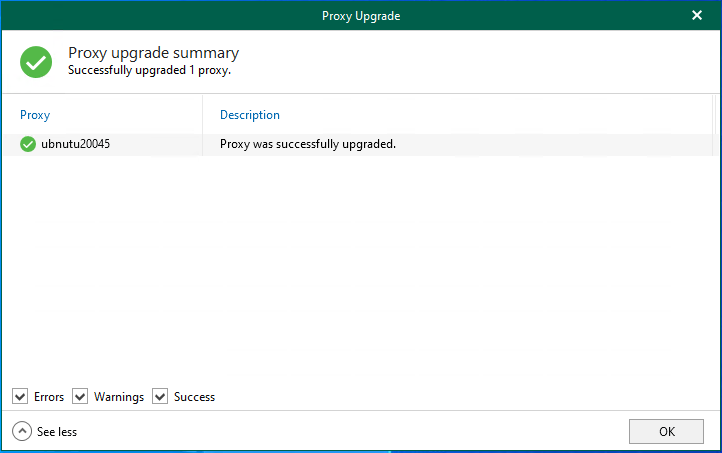Click the 'Successfully upgraded 1 proxy' subtitle
722x453 pixels.
click(x=149, y=71)
